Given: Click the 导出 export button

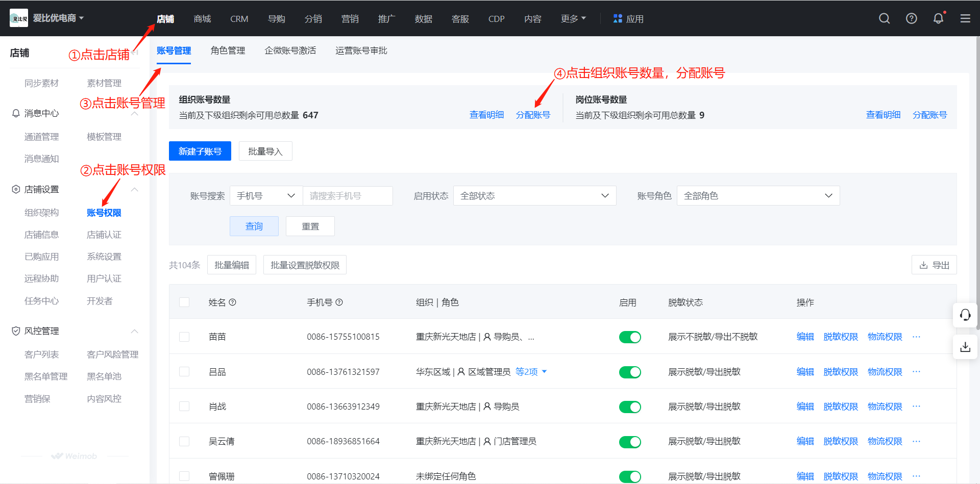Looking at the screenshot, I should click(x=934, y=265).
